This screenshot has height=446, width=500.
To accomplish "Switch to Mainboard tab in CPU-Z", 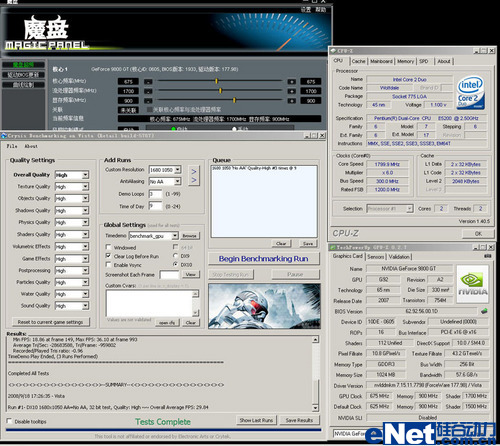I will point(381,61).
